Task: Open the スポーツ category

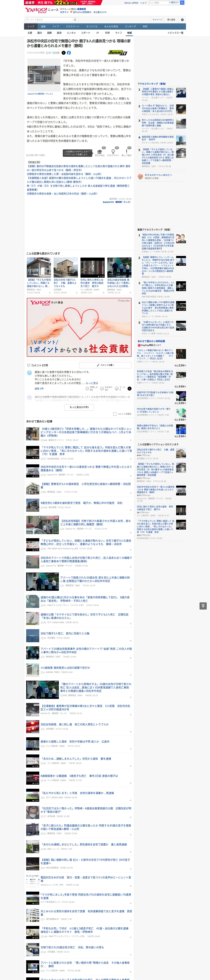Action: (86, 33)
